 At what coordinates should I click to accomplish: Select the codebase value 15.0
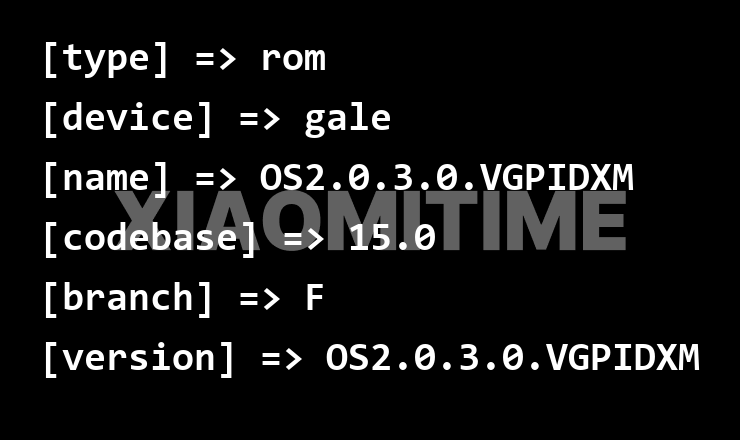pyautogui.click(x=392, y=237)
